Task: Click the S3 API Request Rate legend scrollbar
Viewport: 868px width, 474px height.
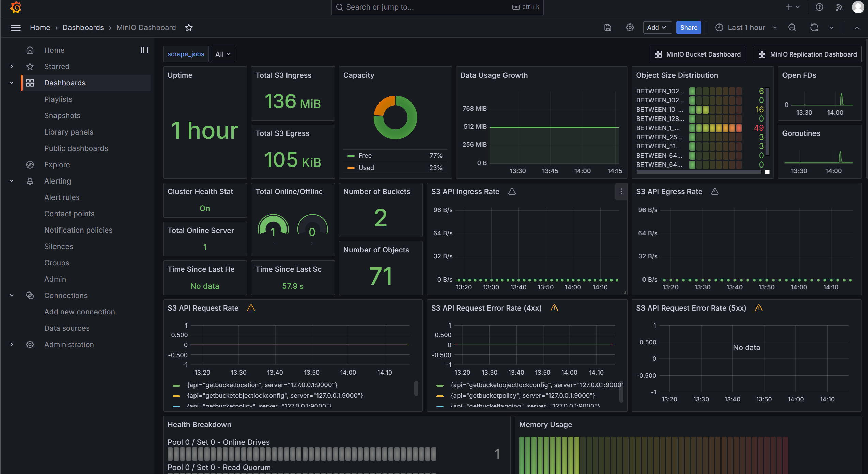Action: (416, 388)
